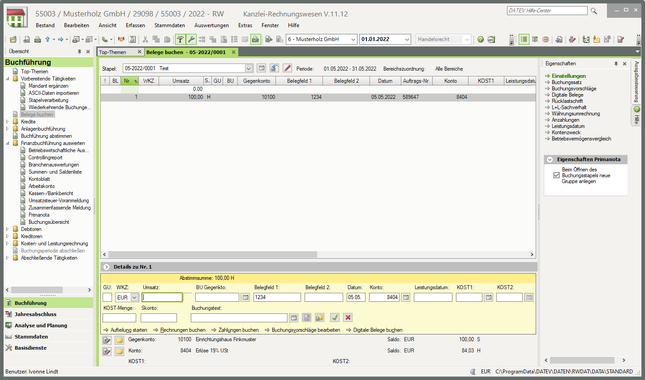Click the folder icon at toolbar start

[13, 39]
